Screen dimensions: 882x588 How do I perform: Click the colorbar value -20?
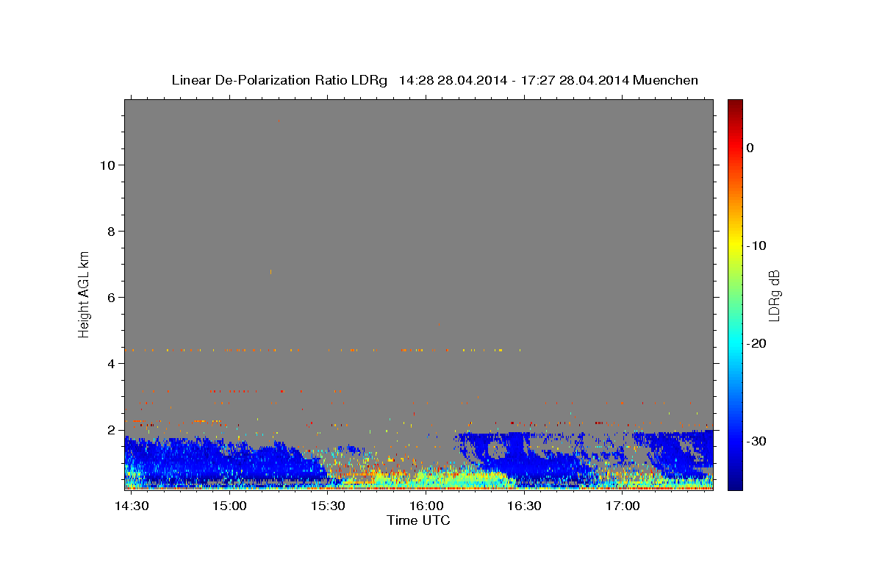(x=757, y=343)
